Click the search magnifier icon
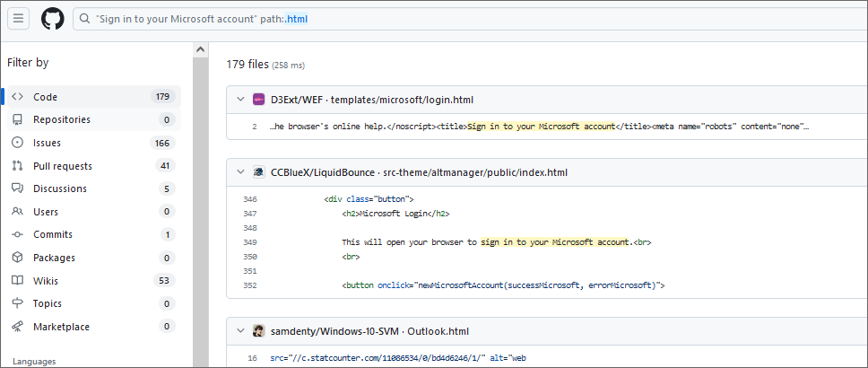Viewport: 868px width, 368px height. [x=84, y=19]
